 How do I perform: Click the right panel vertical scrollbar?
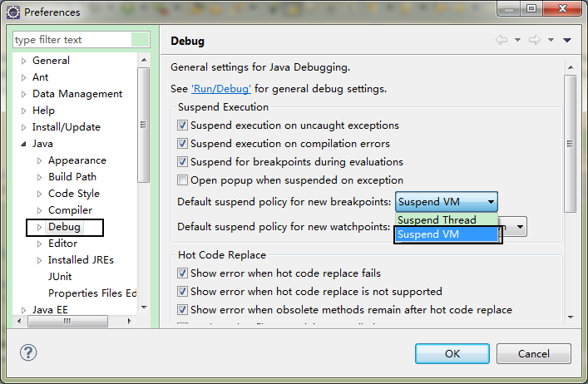tap(570, 141)
